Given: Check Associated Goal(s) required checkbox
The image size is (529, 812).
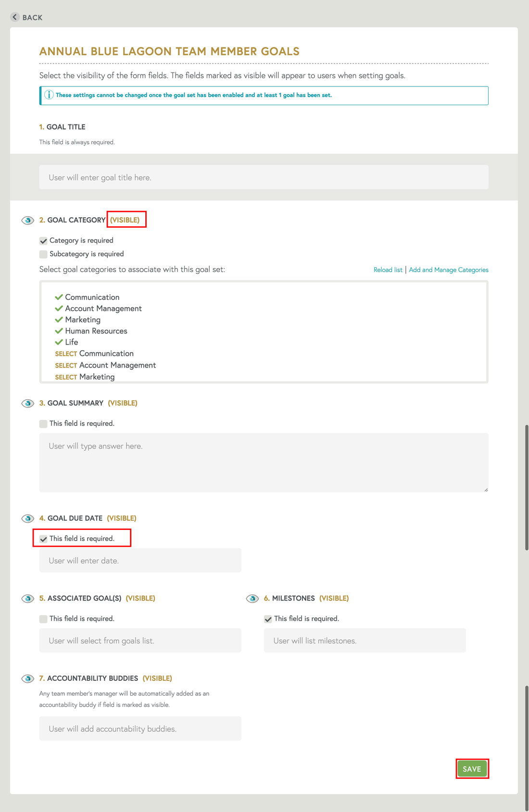Looking at the screenshot, I should [43, 619].
